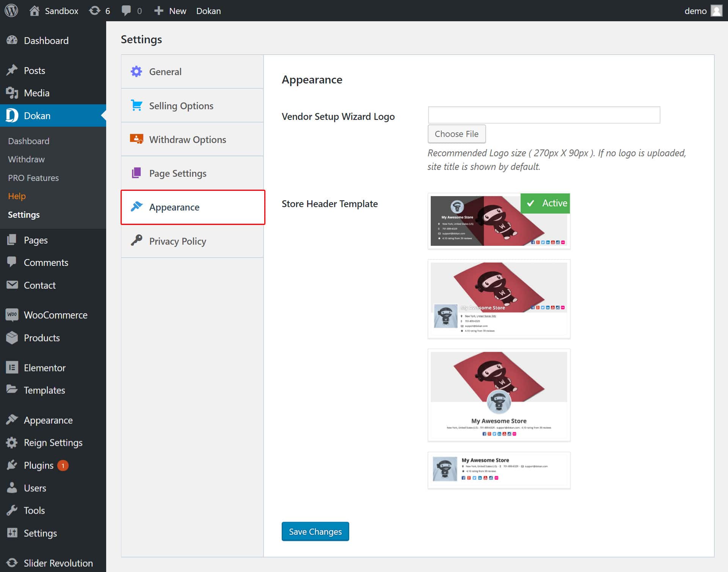Click the Selling Options cart icon
The width and height of the screenshot is (728, 572).
point(136,105)
